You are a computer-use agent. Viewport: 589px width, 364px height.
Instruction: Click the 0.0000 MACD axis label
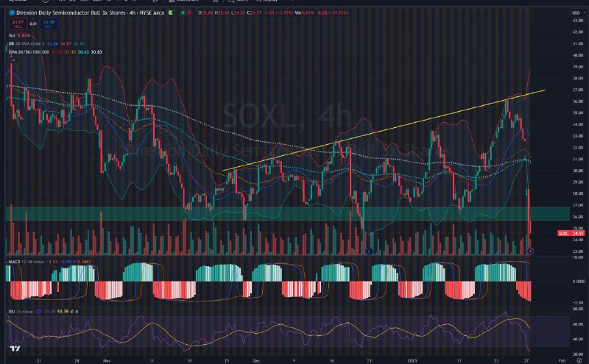tap(579, 281)
